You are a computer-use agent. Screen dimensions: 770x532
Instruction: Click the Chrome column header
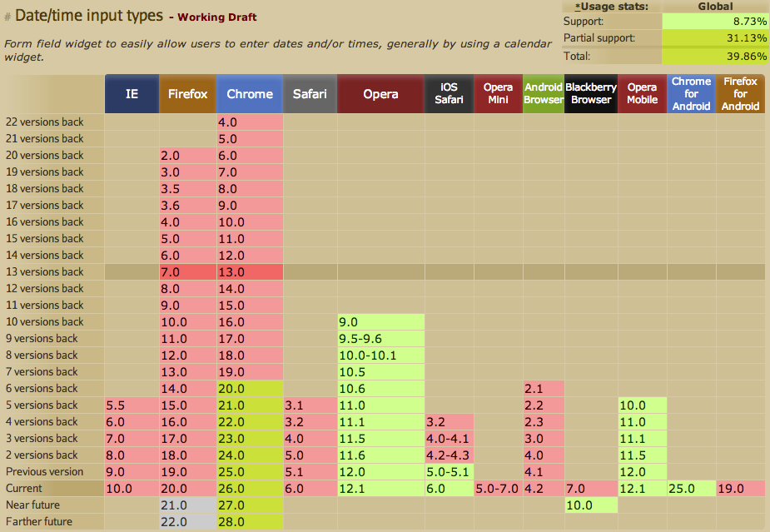coord(250,94)
